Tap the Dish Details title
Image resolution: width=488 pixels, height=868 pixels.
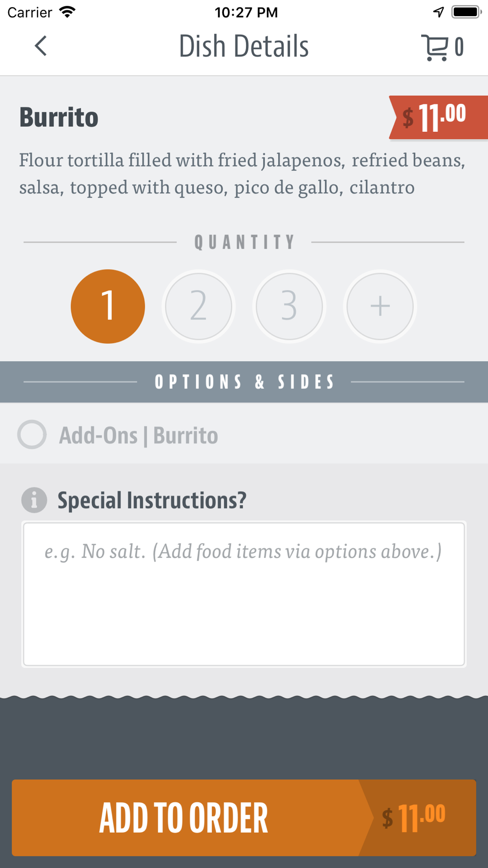[x=244, y=46]
